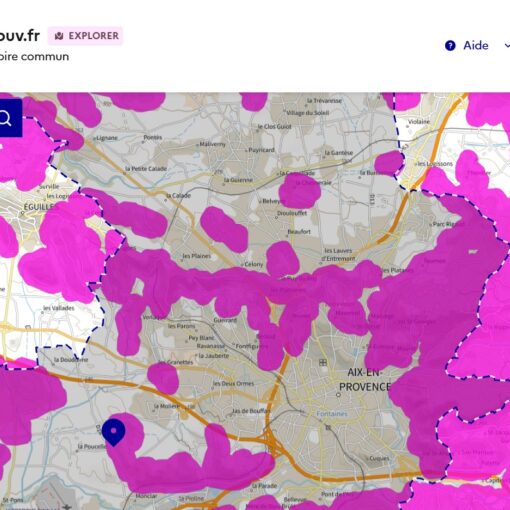Viewport: 510px width, 510px height.
Task: Select the EXPLORER badge
Action: (x=85, y=36)
